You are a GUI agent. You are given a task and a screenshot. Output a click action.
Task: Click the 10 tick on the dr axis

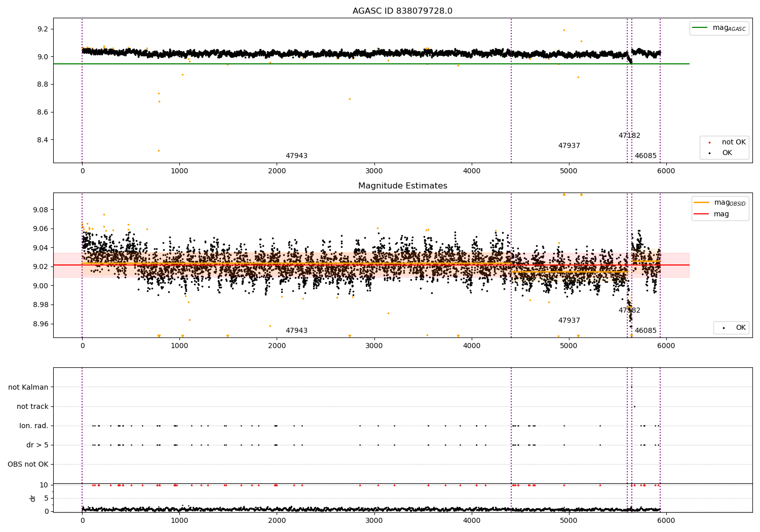[44, 485]
